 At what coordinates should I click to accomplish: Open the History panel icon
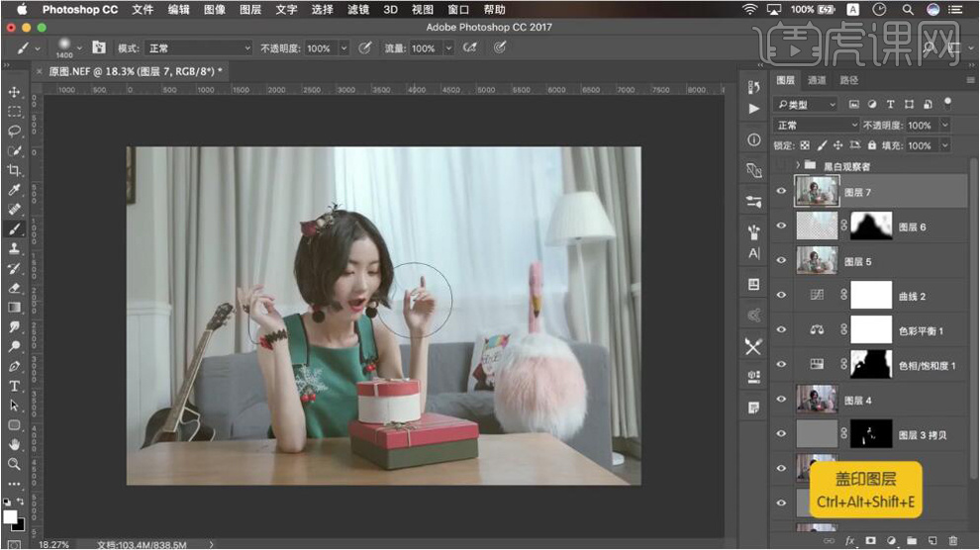[753, 87]
